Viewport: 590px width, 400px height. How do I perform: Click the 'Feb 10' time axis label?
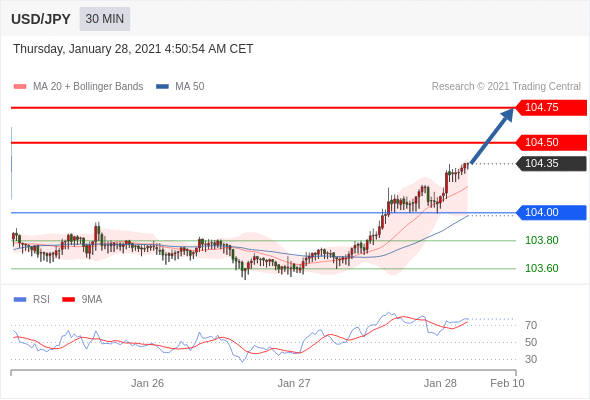click(x=507, y=383)
